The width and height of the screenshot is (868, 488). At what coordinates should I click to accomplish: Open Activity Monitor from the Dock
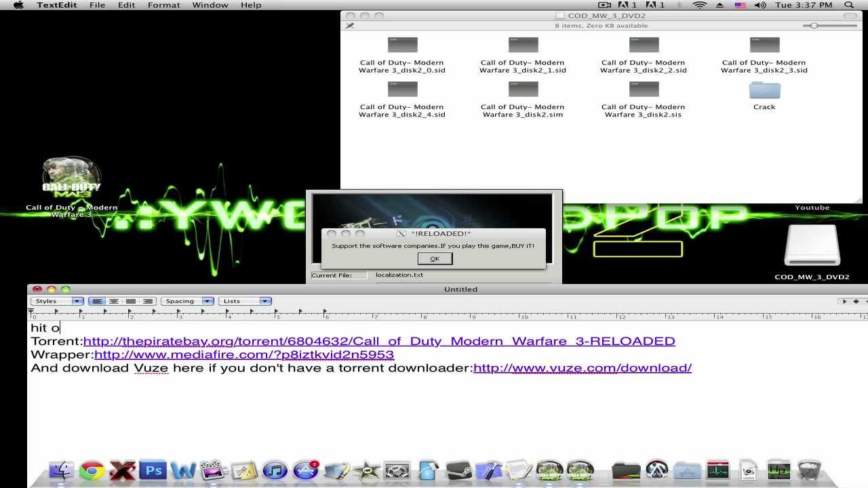tap(717, 470)
